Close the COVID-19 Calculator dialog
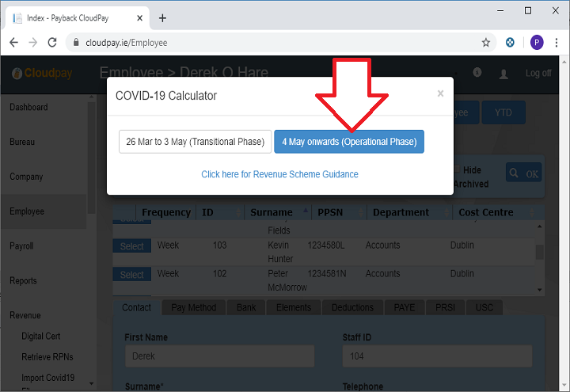570x392 pixels. [440, 93]
